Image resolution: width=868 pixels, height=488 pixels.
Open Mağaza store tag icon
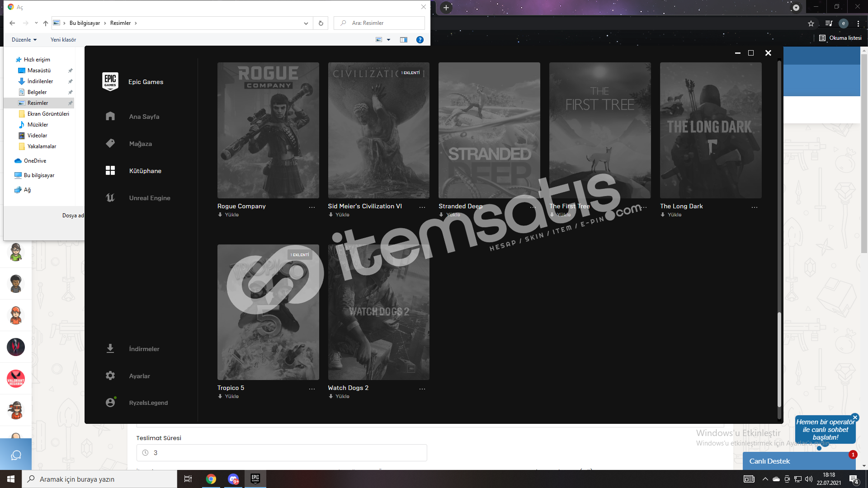(x=110, y=143)
